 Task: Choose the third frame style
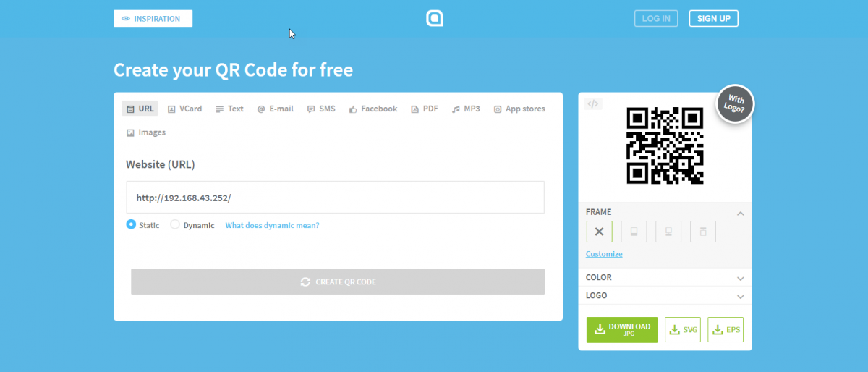tap(668, 232)
